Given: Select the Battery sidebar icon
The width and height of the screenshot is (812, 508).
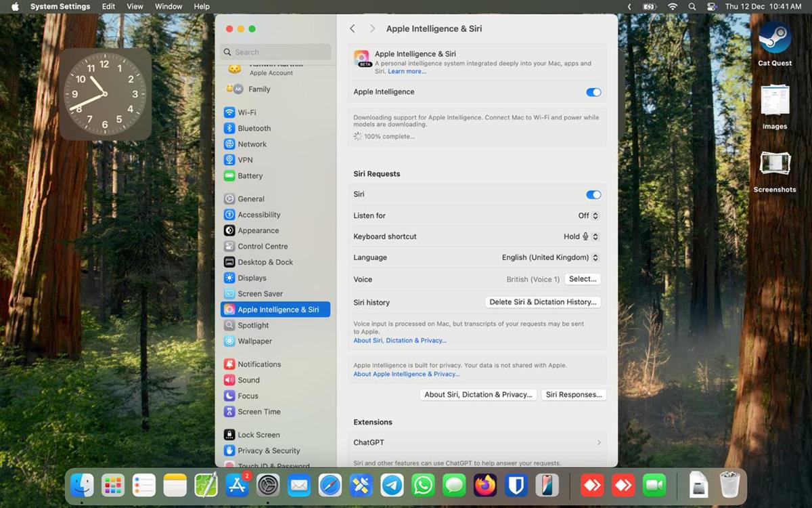Looking at the screenshot, I should point(229,175).
